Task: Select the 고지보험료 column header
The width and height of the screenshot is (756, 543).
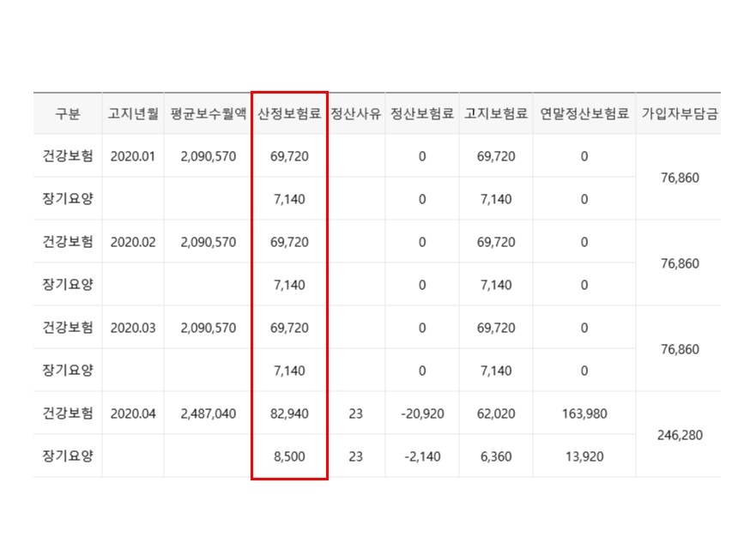Action: click(x=496, y=114)
